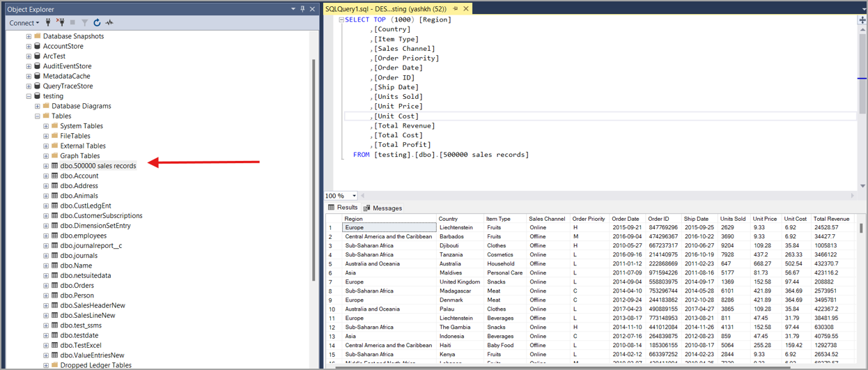Open Activity Monitor from Object Explorer toolbar
This screenshot has width=868, height=370.
(109, 23)
